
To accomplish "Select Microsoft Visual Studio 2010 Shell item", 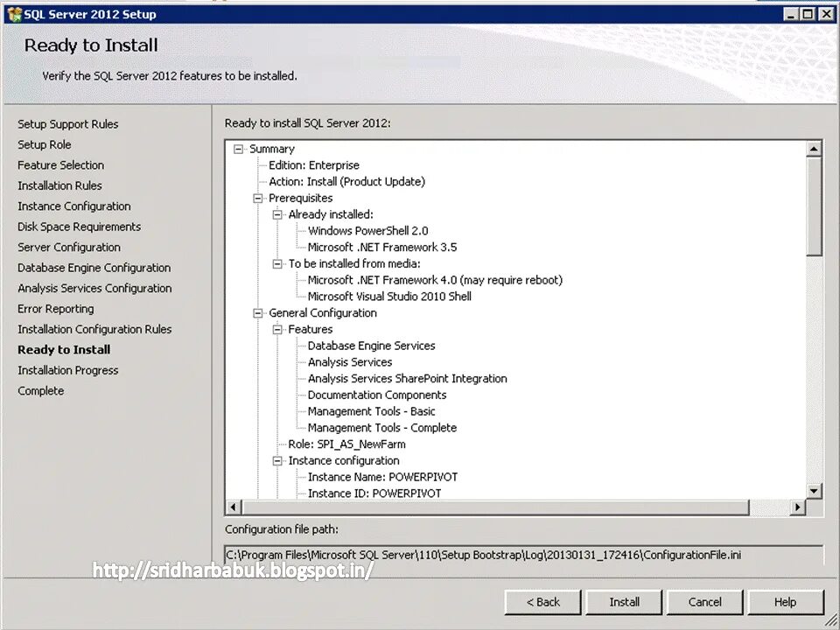I will (389, 297).
